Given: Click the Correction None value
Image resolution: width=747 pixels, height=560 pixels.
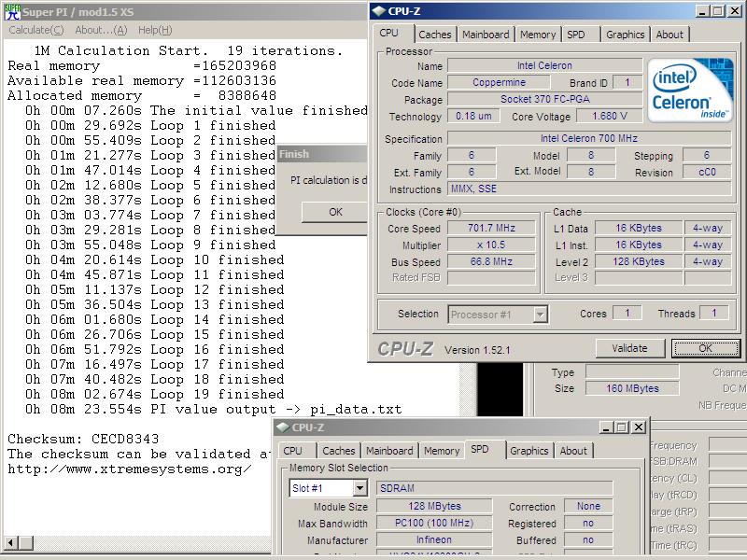Looking at the screenshot, I should [x=588, y=506].
